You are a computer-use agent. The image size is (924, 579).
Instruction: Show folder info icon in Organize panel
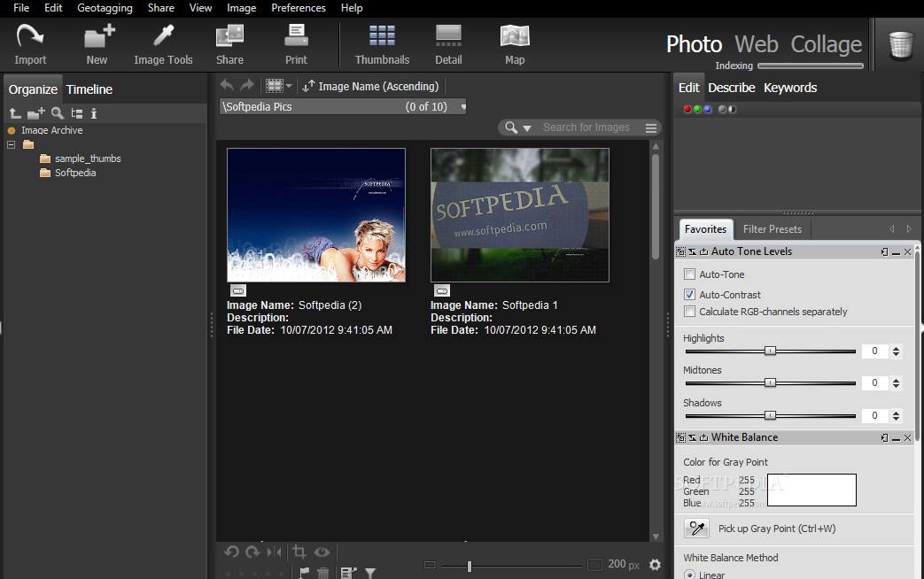pos(94,113)
